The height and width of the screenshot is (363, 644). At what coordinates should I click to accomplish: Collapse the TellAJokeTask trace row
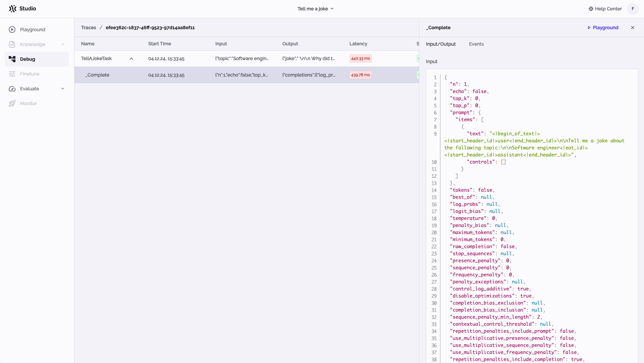(x=131, y=58)
